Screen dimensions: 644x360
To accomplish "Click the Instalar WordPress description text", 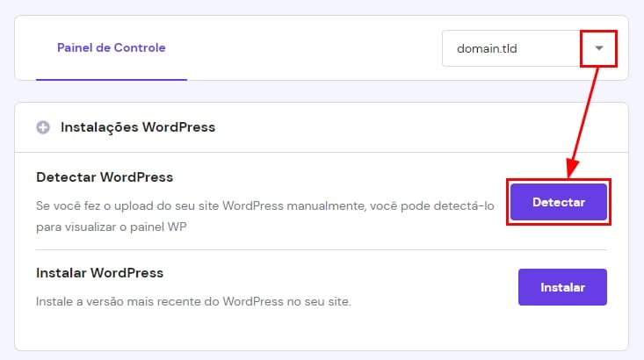I will [193, 301].
